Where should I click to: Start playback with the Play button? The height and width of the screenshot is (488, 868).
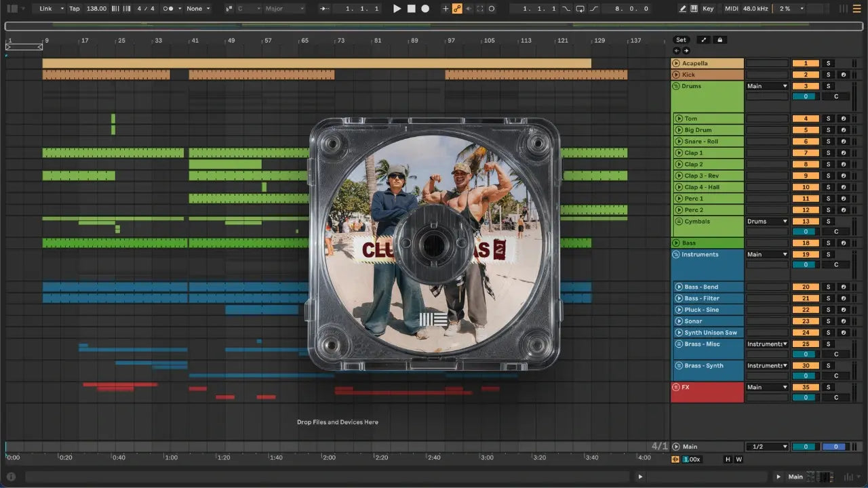[397, 9]
